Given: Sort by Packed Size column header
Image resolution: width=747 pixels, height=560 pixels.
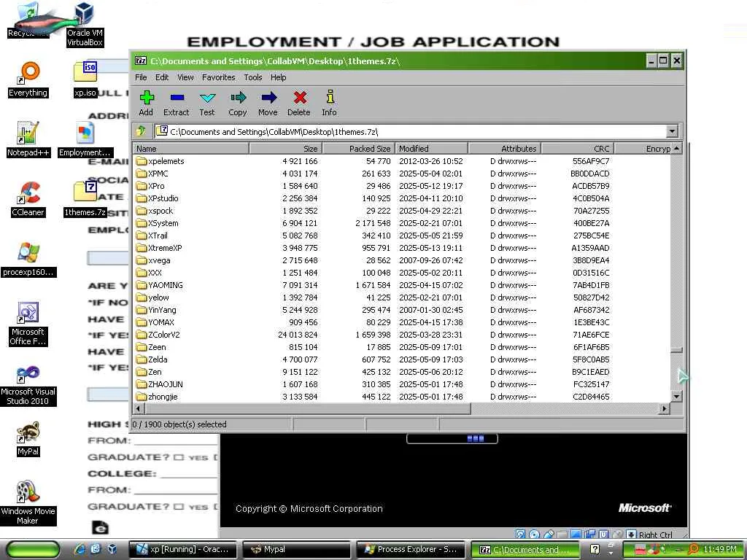Looking at the screenshot, I should pos(359,149).
